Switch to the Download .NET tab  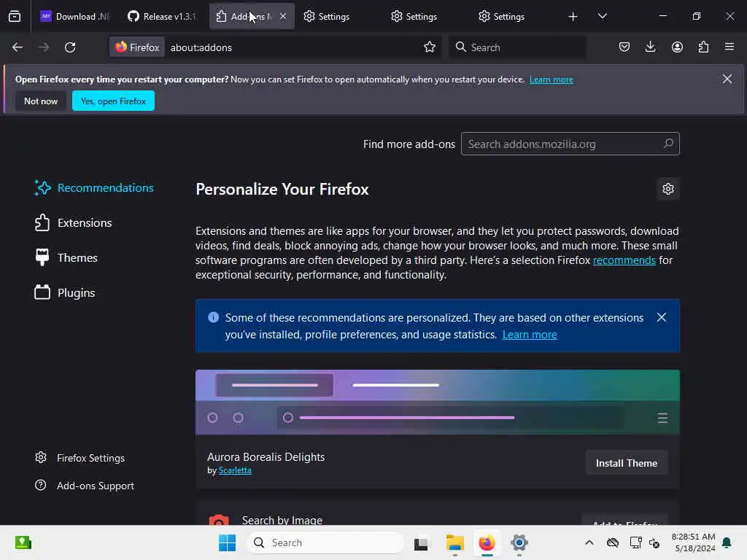[76, 16]
